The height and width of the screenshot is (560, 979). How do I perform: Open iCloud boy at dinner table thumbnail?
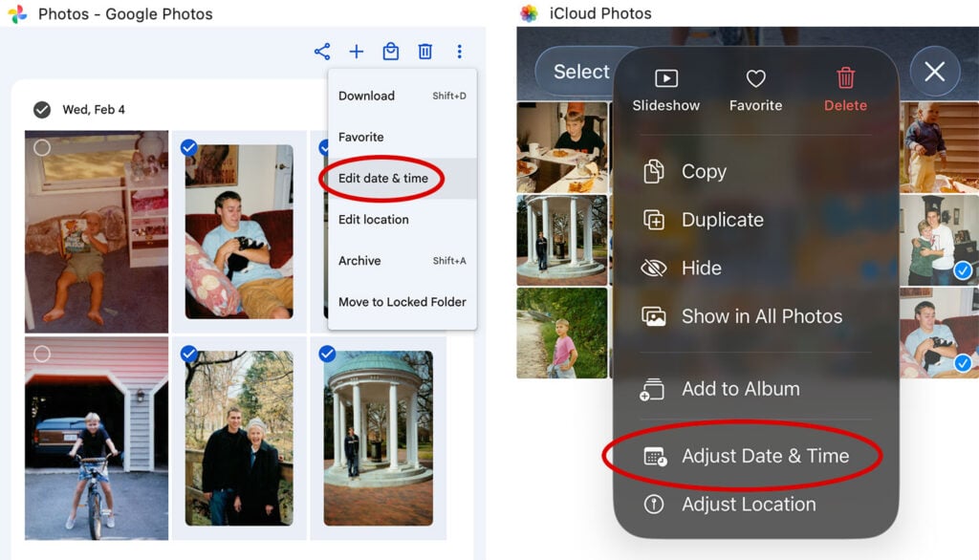tap(562, 147)
